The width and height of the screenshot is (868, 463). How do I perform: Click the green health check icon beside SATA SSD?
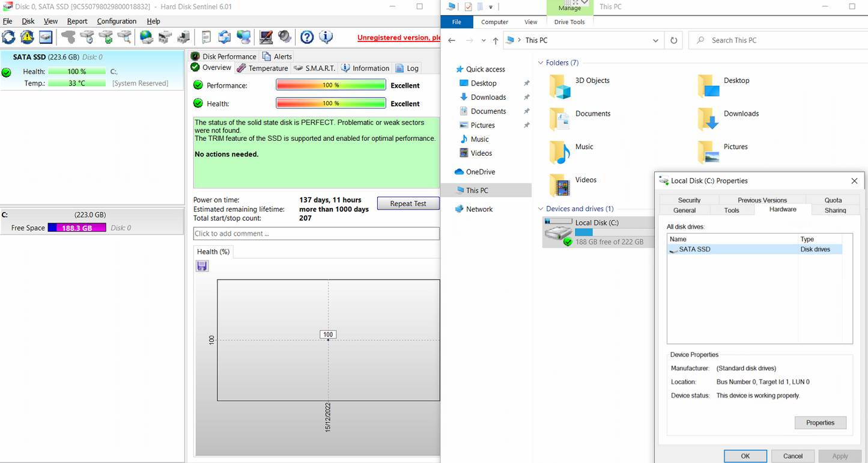click(x=7, y=72)
